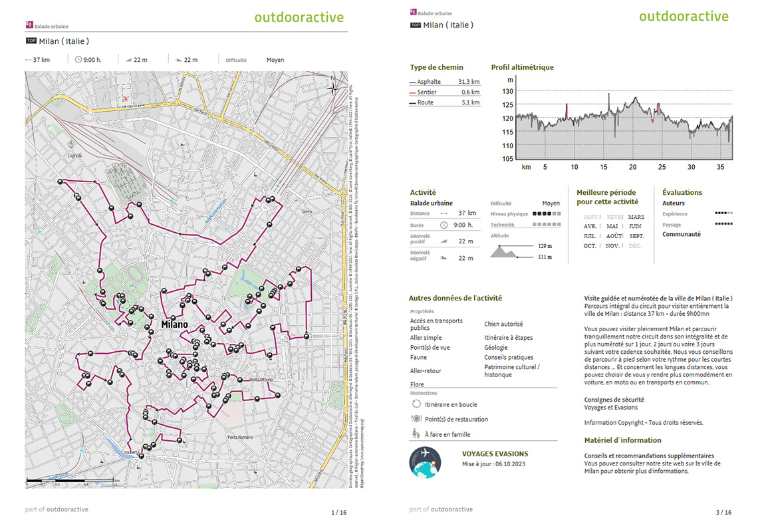Viewport: 758px width, 532px height.
Task: Click page number 1 / 16
Action: pyautogui.click(x=339, y=512)
